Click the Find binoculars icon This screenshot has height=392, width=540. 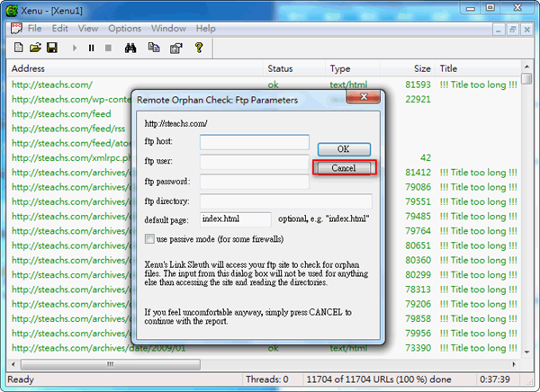pos(130,48)
